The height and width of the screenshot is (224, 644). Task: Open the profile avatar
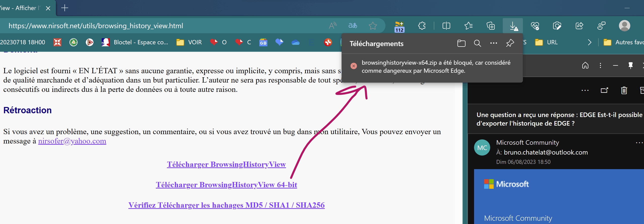(624, 26)
